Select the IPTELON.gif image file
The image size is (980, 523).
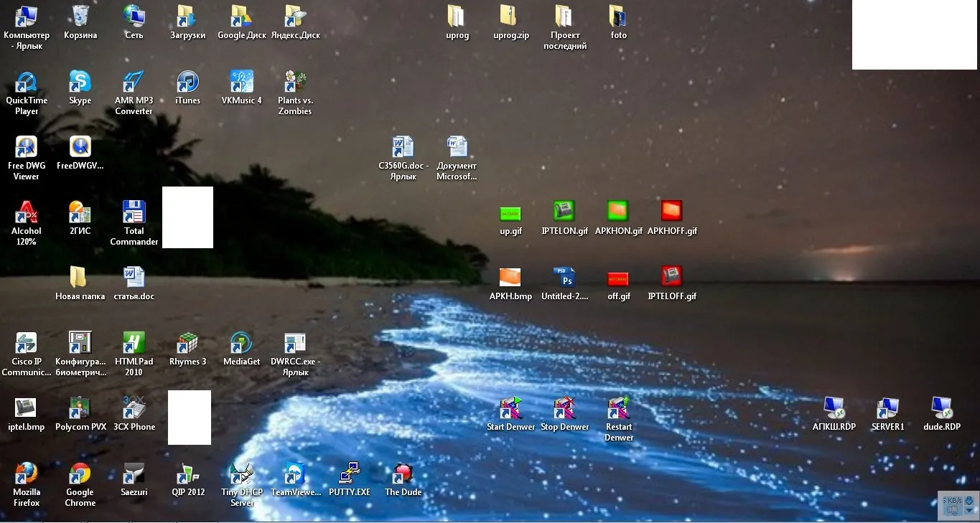565,218
